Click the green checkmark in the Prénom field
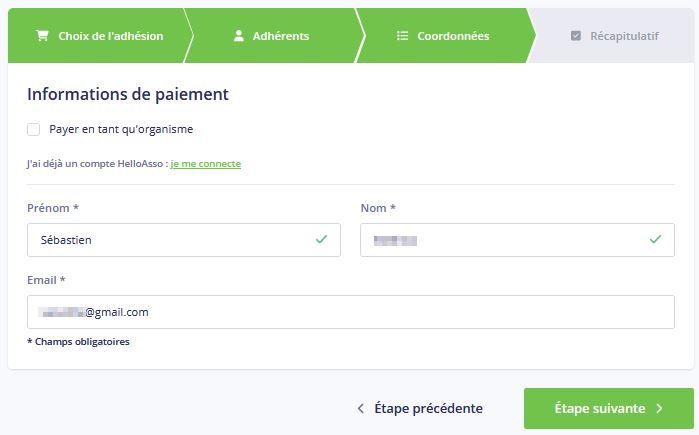699x435 pixels. click(321, 239)
